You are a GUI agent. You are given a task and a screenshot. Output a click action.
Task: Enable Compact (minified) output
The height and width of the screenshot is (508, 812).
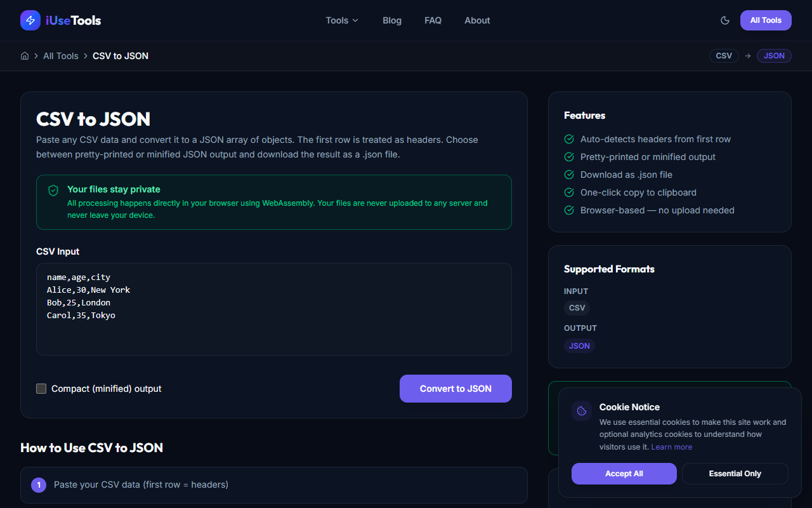tap(41, 388)
